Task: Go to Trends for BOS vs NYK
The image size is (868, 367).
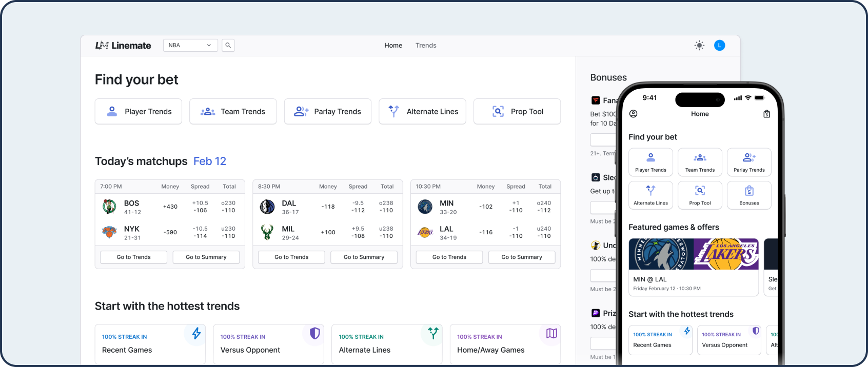Action: (x=134, y=257)
